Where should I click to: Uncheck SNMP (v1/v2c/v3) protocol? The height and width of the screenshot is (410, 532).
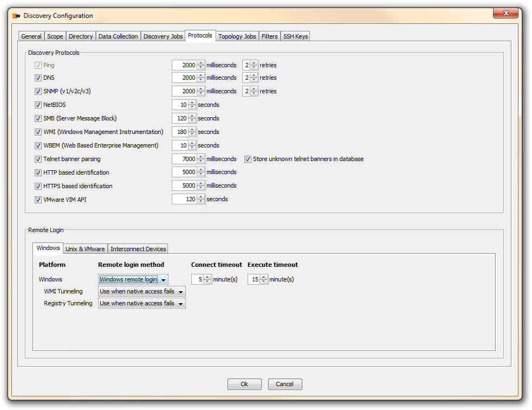click(38, 91)
